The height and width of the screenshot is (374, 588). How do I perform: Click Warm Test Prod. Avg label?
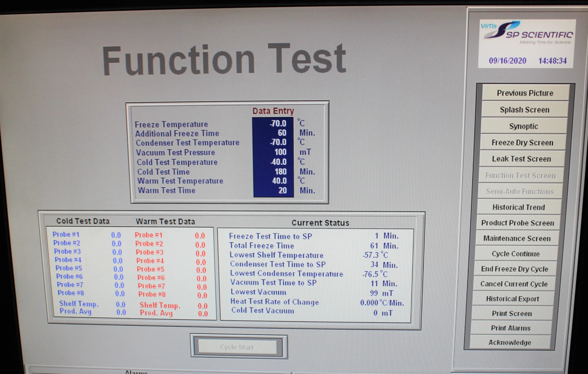[x=156, y=313]
